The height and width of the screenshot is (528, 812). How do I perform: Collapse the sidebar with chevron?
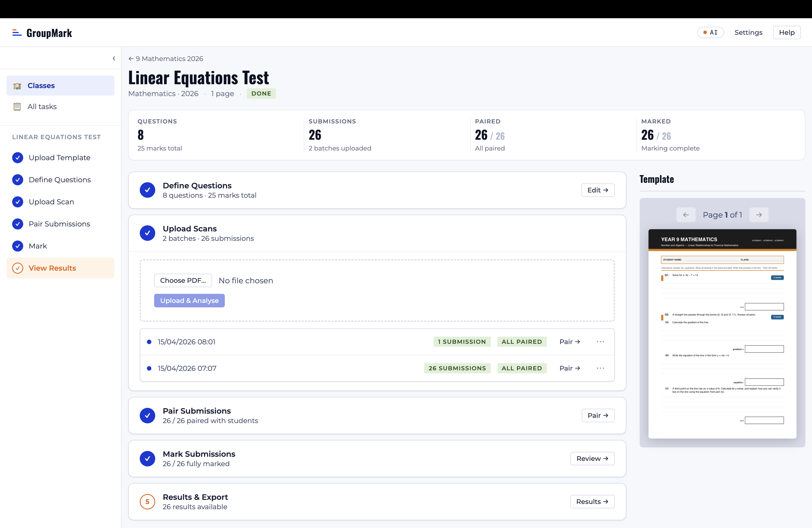click(x=114, y=58)
